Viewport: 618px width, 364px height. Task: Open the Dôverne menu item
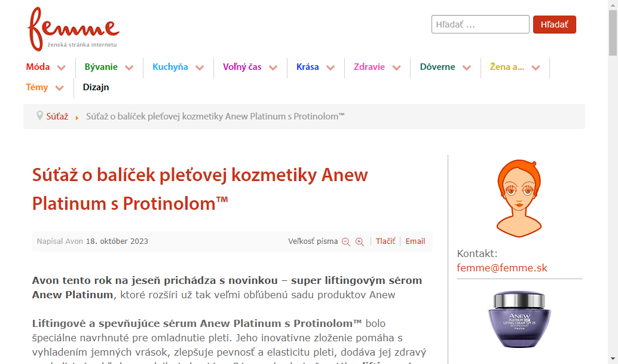click(x=438, y=67)
